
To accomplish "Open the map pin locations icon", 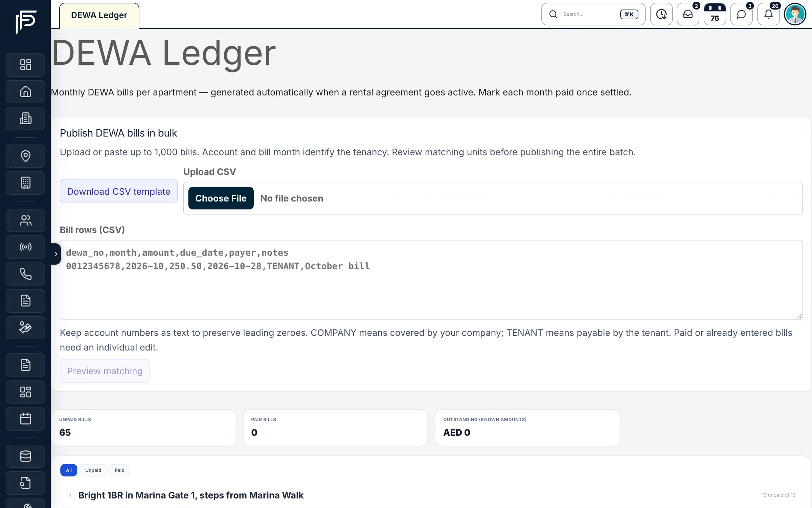I will pos(25,156).
